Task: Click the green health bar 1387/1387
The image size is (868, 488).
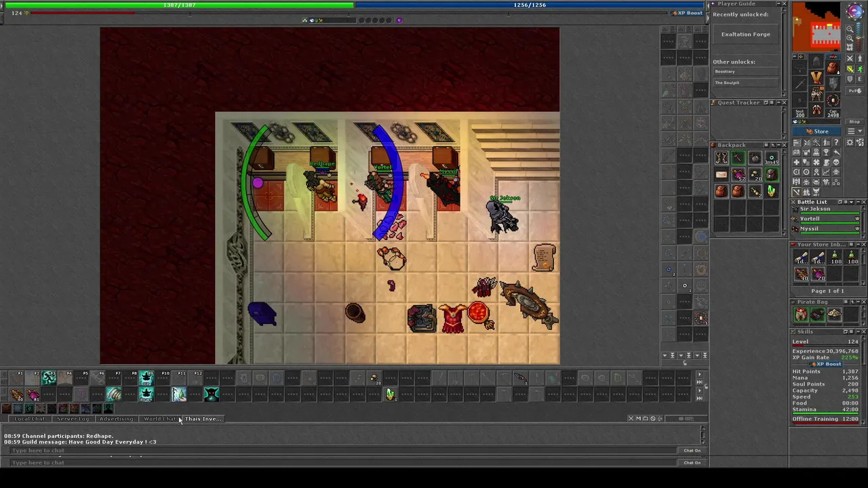Action: [180, 5]
